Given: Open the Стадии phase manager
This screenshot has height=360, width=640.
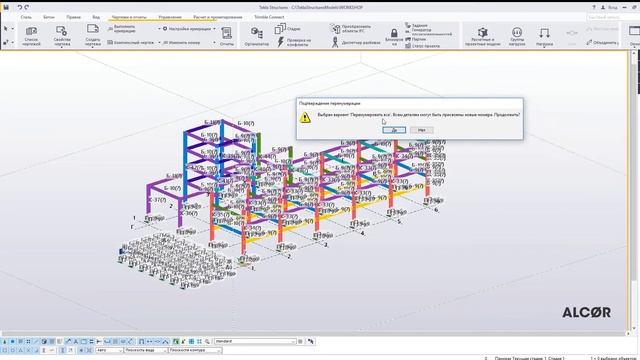Looking at the screenshot, I should pyautogui.click(x=288, y=29).
